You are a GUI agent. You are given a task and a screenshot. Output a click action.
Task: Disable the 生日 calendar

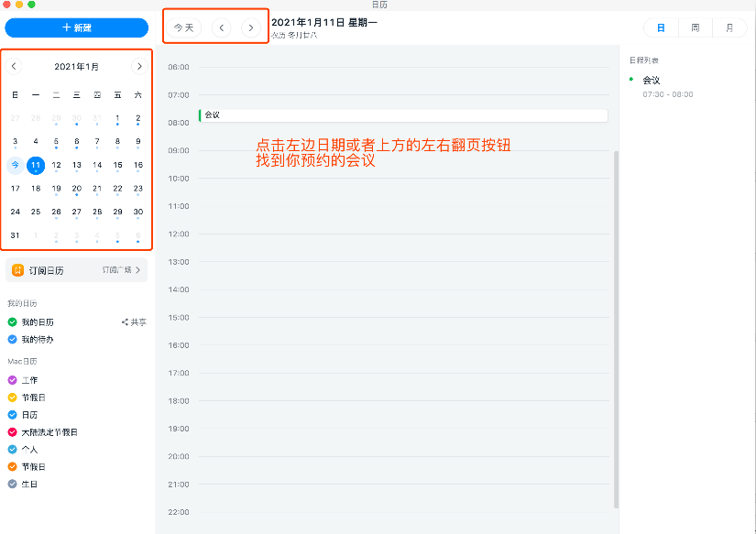[13, 484]
